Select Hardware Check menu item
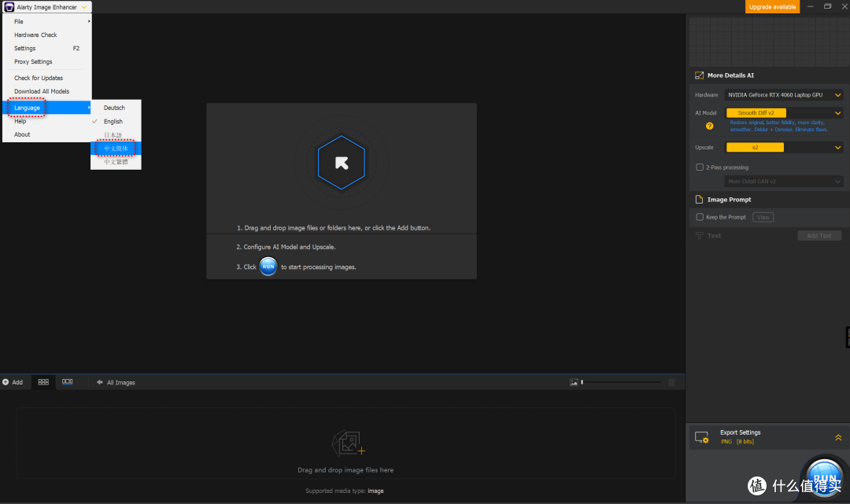The height and width of the screenshot is (504, 850). (47, 35)
